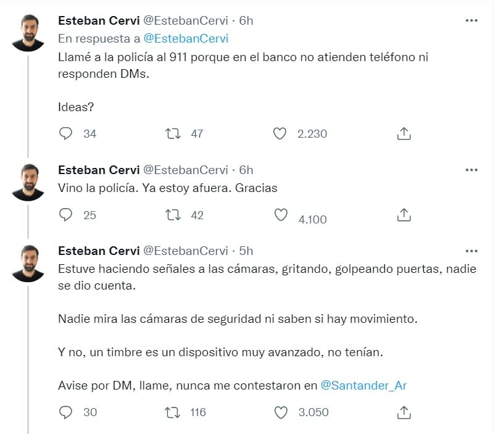This screenshot has height=434, width=504.
Task: Click the @EstebanCervi handle next to the third tweet
Action: pyautogui.click(x=186, y=251)
